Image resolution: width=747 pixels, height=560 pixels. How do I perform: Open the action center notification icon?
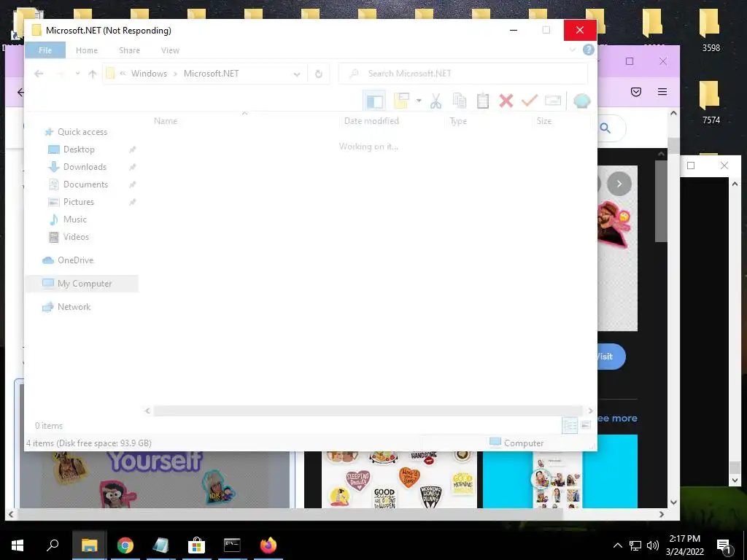724,545
